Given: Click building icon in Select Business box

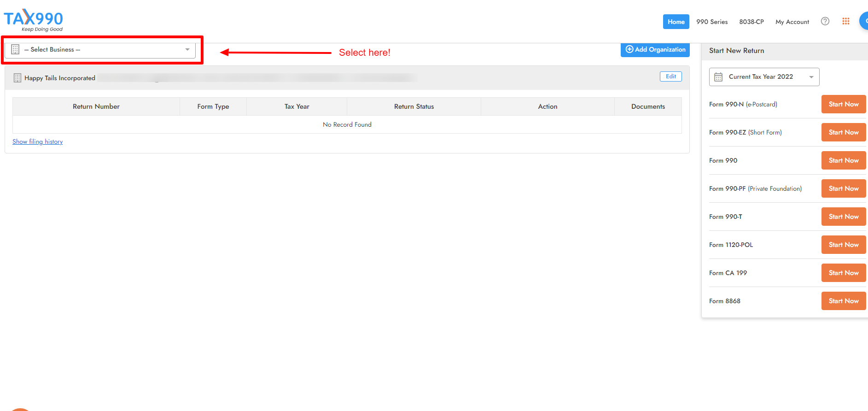Looking at the screenshot, I should (15, 49).
